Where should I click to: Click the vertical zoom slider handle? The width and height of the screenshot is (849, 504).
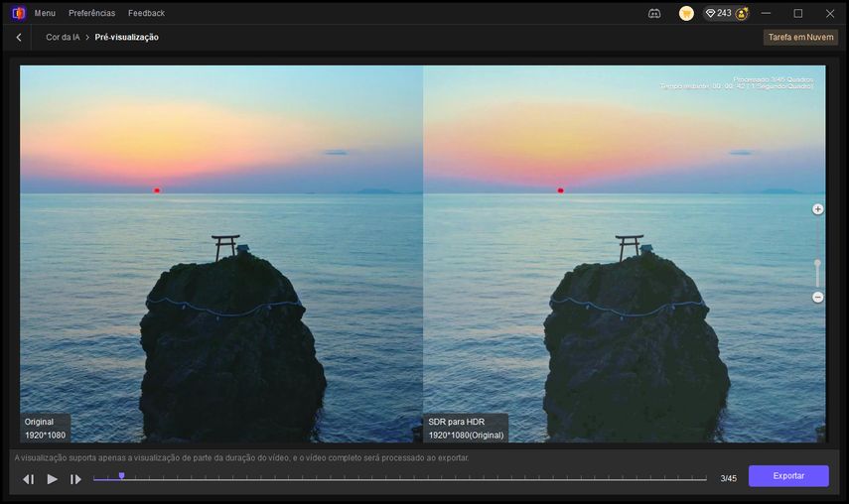click(817, 263)
